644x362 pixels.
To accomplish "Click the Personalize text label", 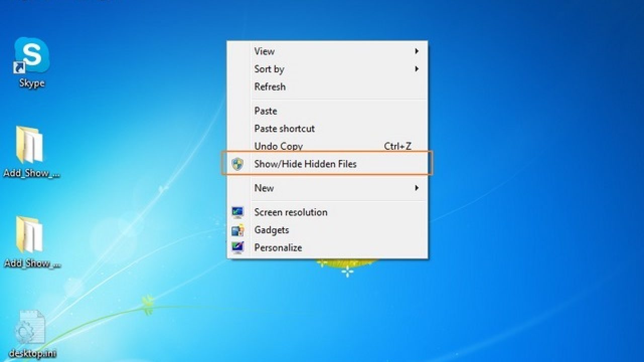I will [278, 248].
